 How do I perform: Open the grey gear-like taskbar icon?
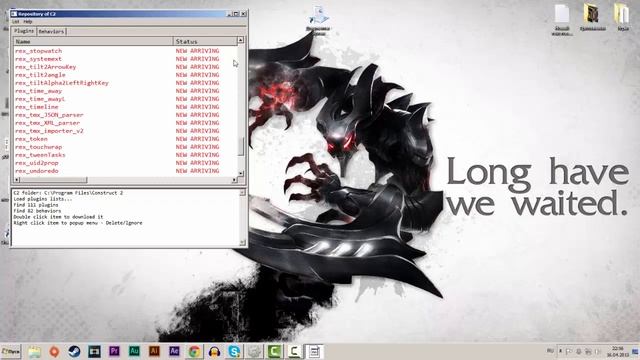pos(254,351)
